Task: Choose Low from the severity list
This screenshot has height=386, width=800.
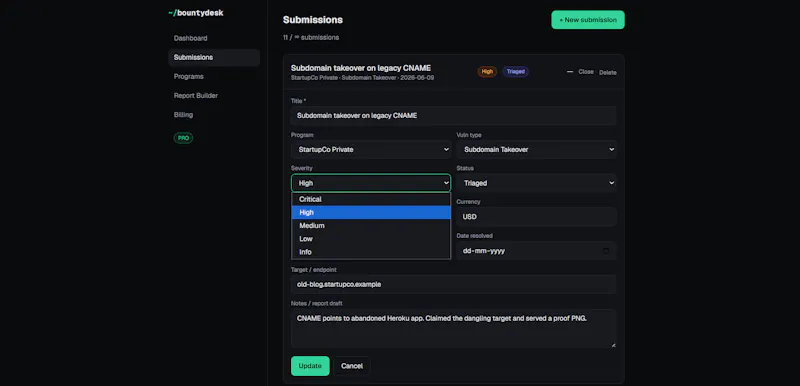Action: click(x=371, y=239)
